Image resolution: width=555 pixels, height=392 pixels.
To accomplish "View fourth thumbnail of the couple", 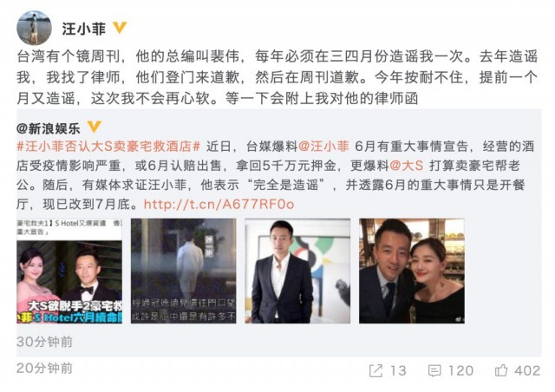I will (x=412, y=271).
